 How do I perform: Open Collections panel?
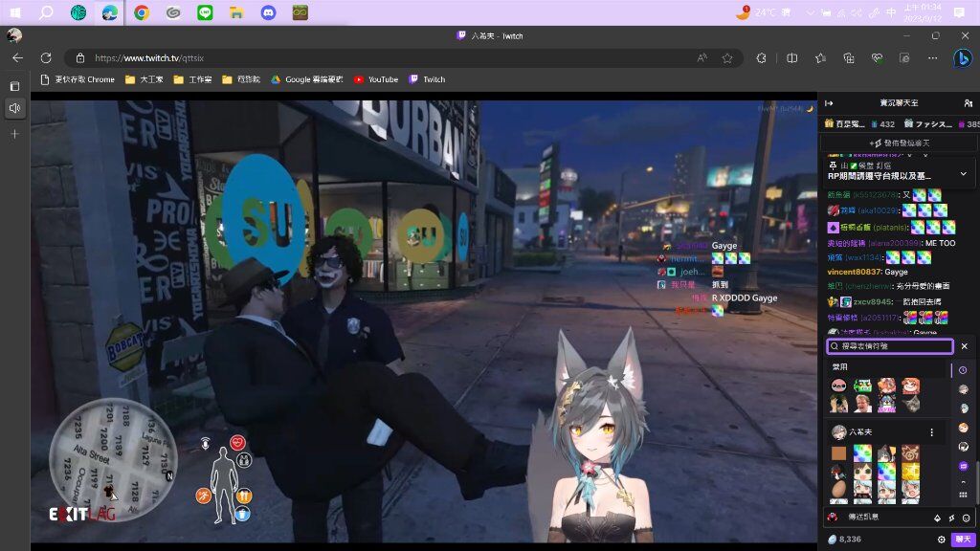[849, 58]
